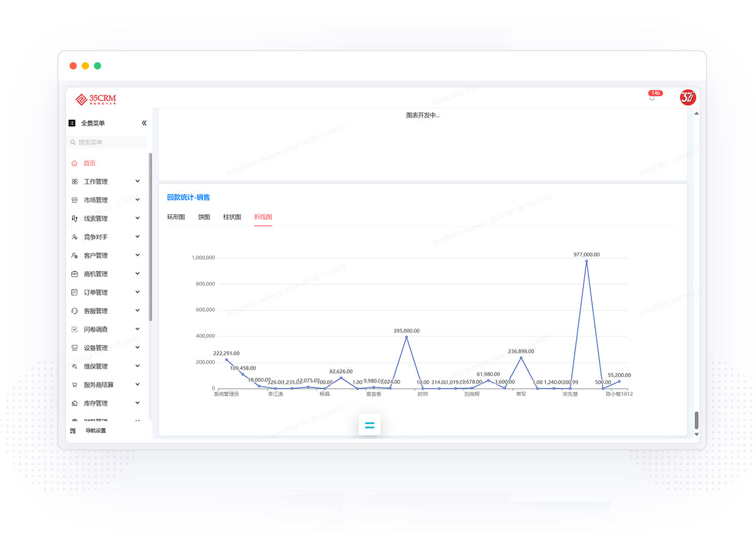Click the 全景菜单 list icon
Image resolution: width=756 pixels, height=537 pixels.
click(x=72, y=123)
